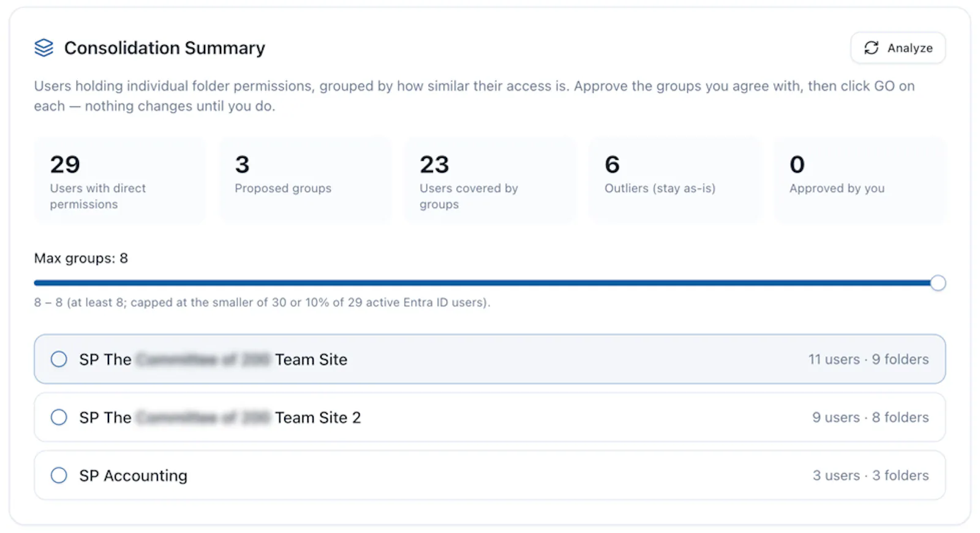Select the radio button for the 11 users group
The image size is (980, 533).
click(59, 359)
